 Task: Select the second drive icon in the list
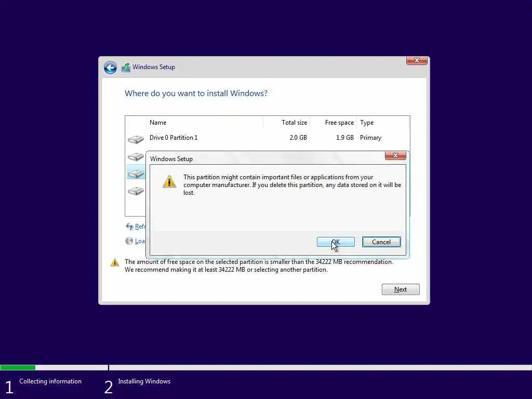coord(136,156)
